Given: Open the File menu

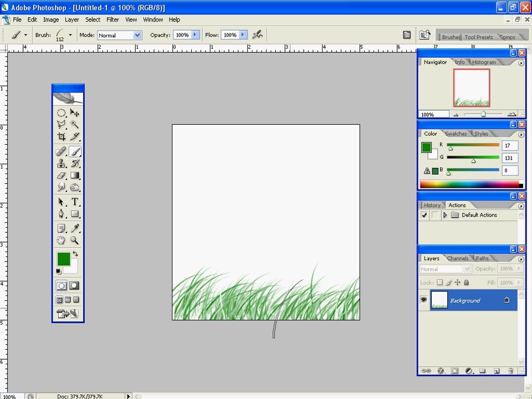Looking at the screenshot, I should (17, 20).
